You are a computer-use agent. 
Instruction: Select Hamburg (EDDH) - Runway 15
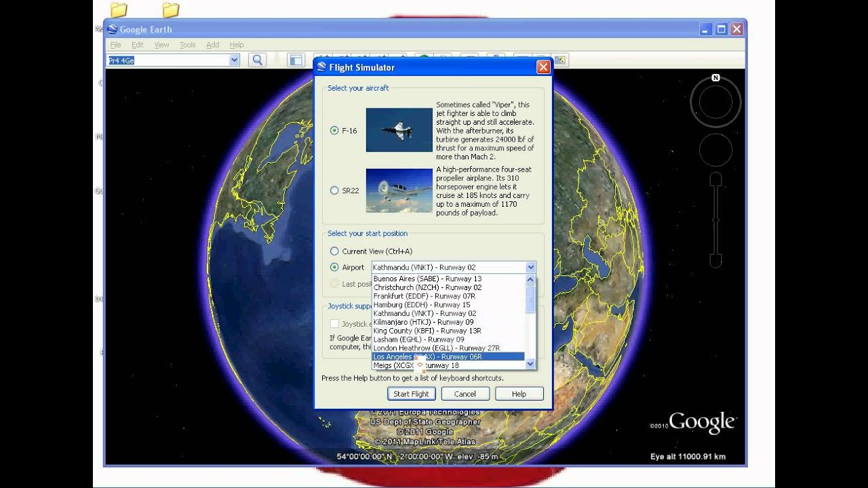tap(448, 305)
